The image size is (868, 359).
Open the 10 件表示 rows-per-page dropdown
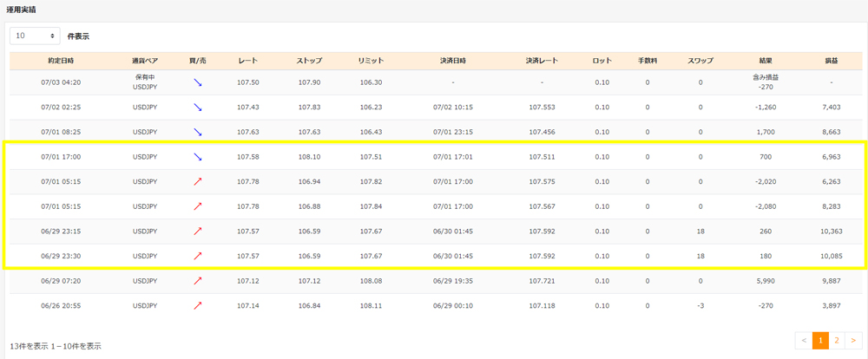point(36,36)
